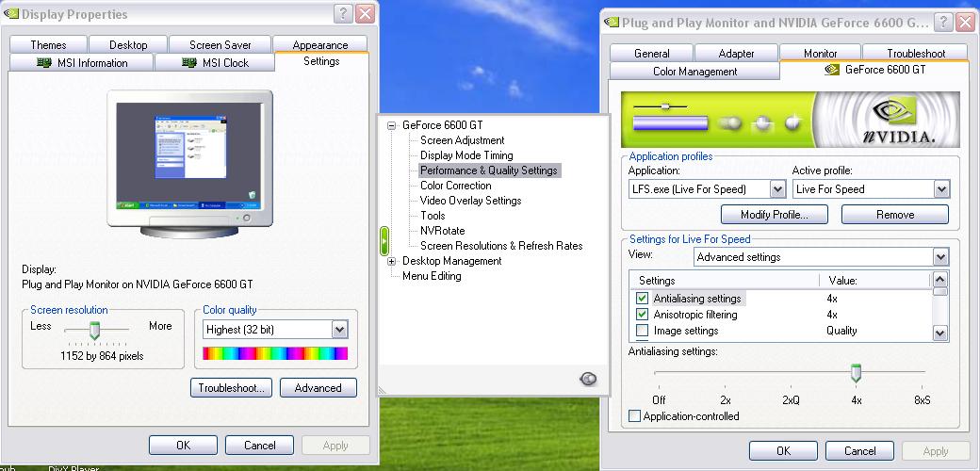Close the Display Properties window
Screen dimensions: 980x471
[x=365, y=14]
